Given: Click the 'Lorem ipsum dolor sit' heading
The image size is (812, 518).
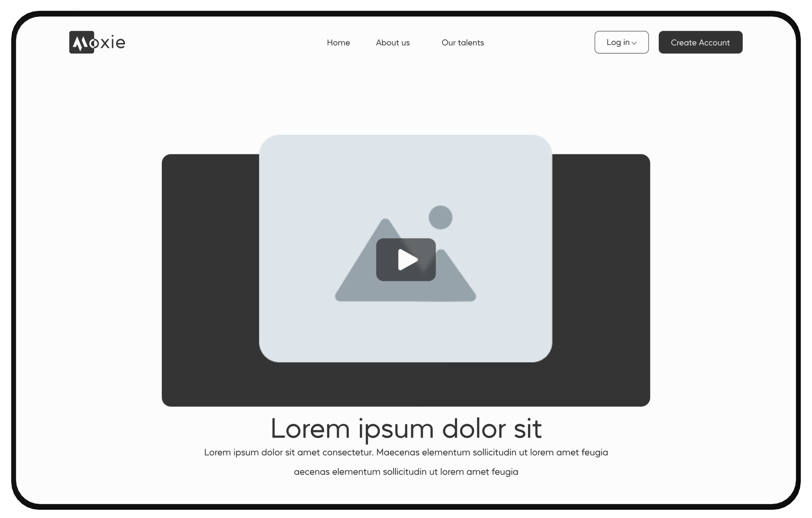Looking at the screenshot, I should (x=406, y=429).
